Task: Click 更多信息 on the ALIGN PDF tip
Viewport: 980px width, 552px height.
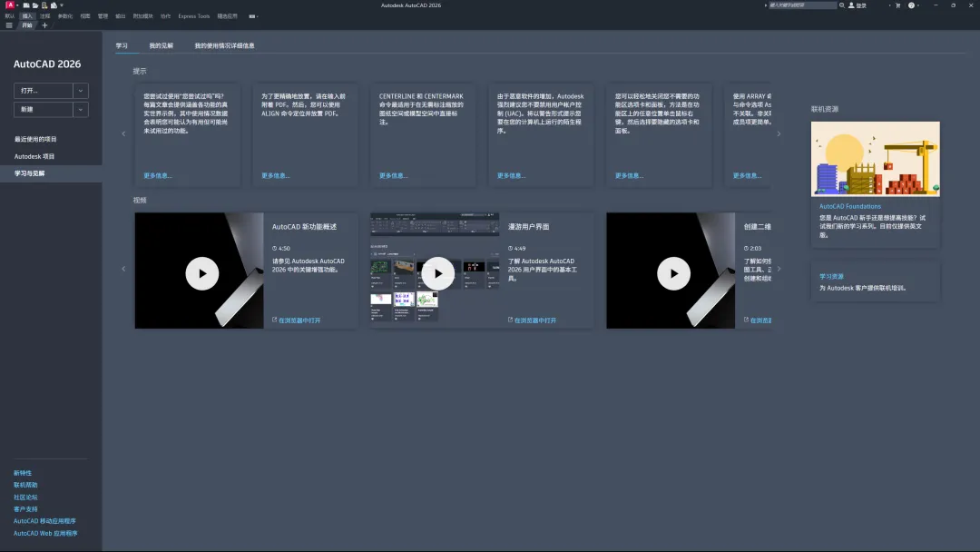Action: [275, 175]
